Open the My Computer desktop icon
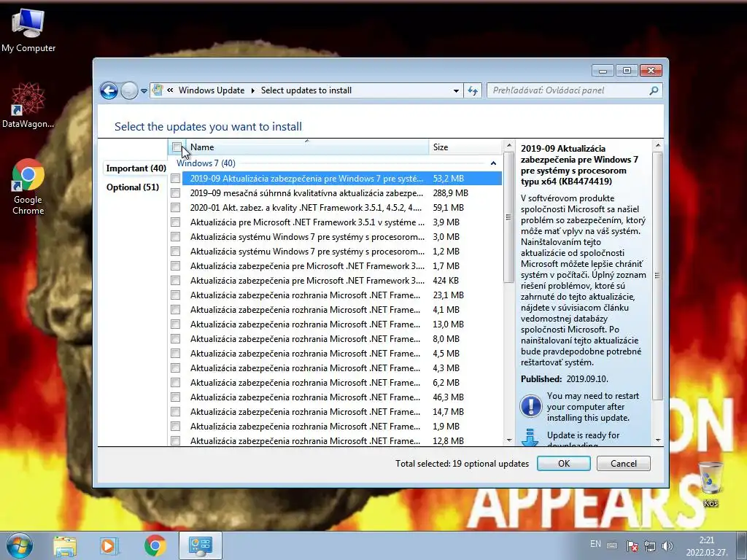 coord(28,29)
